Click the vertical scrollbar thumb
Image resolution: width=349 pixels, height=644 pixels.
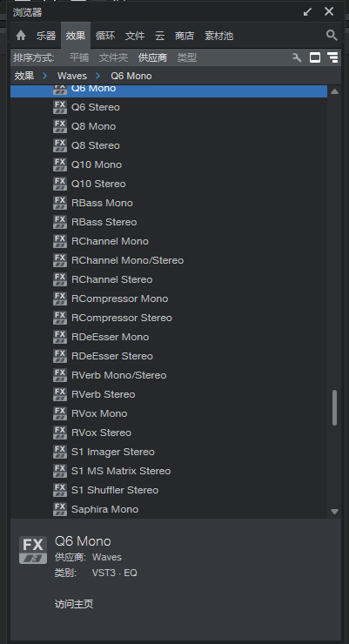click(334, 407)
